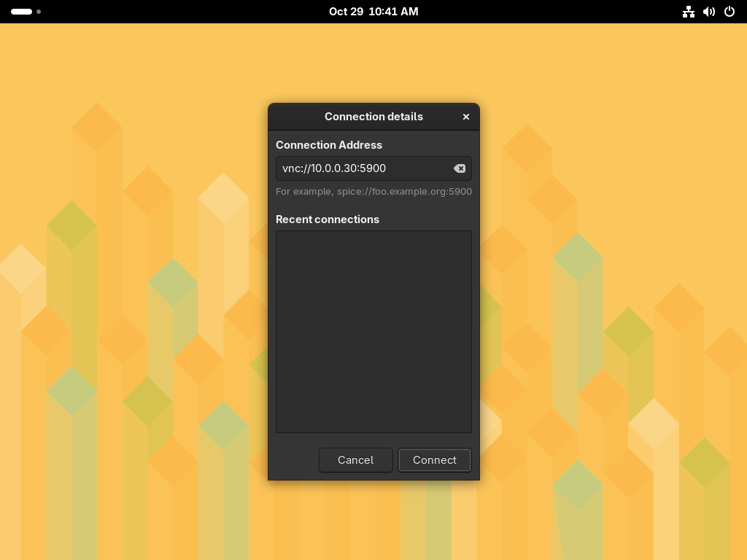This screenshot has width=747, height=560.
Task: Cancel the connection dialog
Action: (355, 460)
